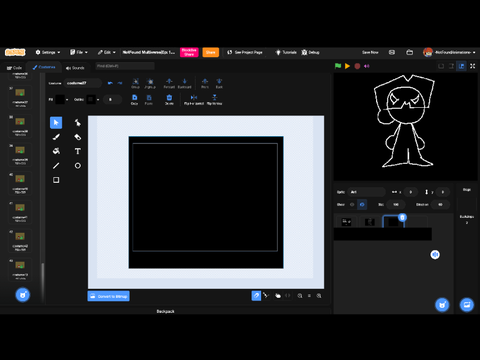
Task: Select the Brush tool
Action: 56,137
